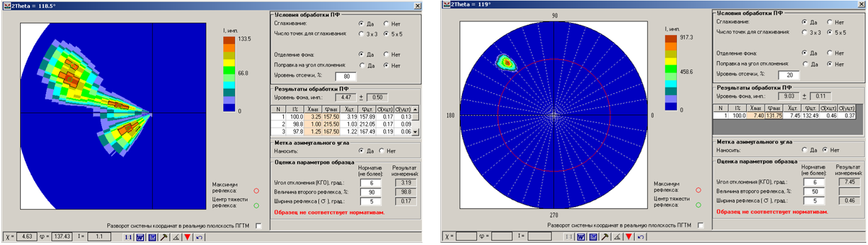Click the top color of left intensity legend
The image size is (868, 245).
click(229, 40)
